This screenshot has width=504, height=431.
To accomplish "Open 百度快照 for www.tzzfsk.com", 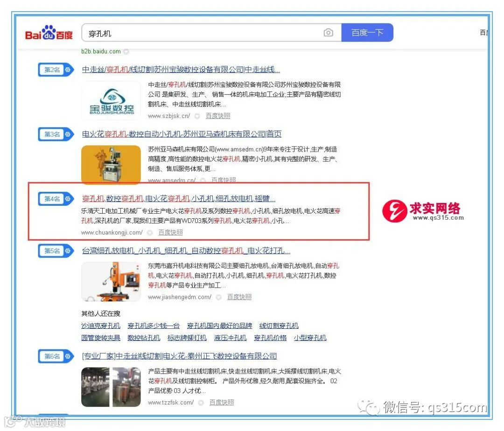I will point(222,402).
